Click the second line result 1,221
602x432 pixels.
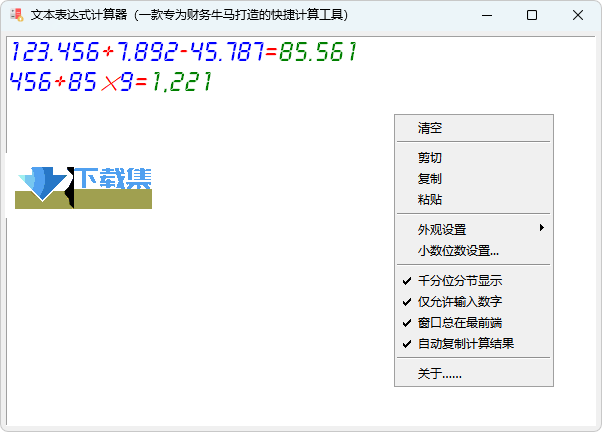coord(181,82)
